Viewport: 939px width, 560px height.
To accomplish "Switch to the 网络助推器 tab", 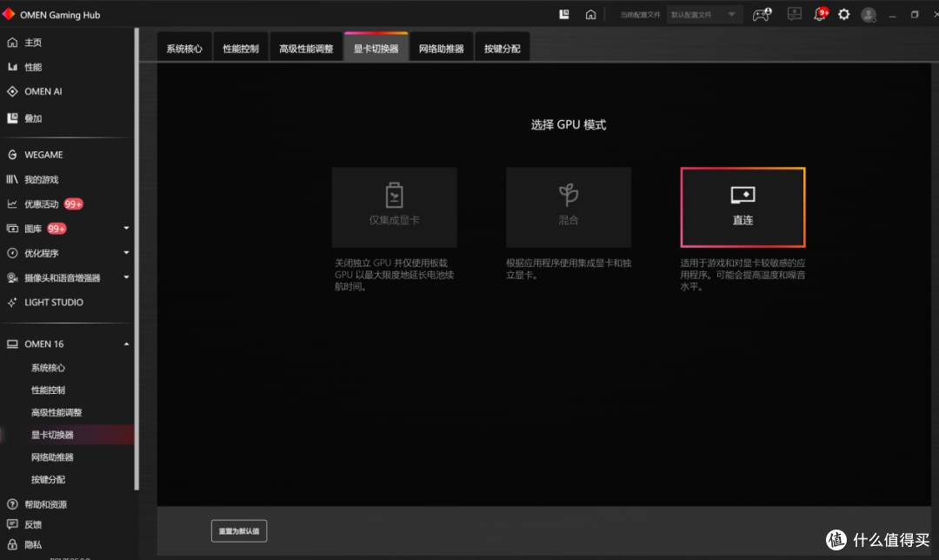I will [x=442, y=48].
